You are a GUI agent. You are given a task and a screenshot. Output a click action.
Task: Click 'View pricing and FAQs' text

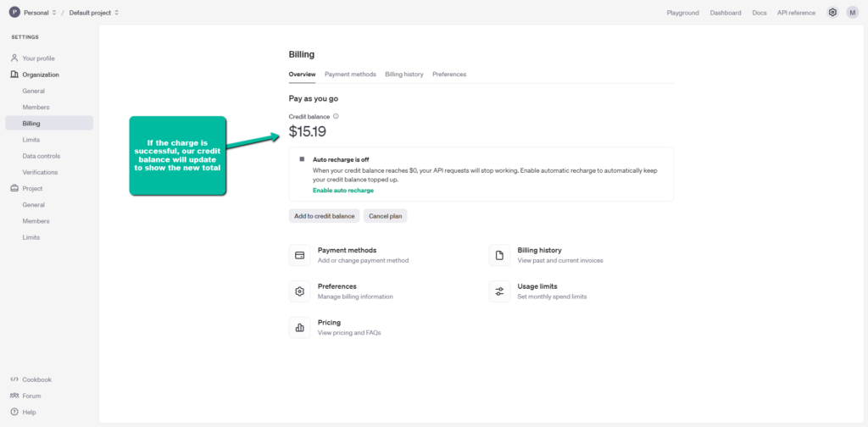click(x=349, y=333)
